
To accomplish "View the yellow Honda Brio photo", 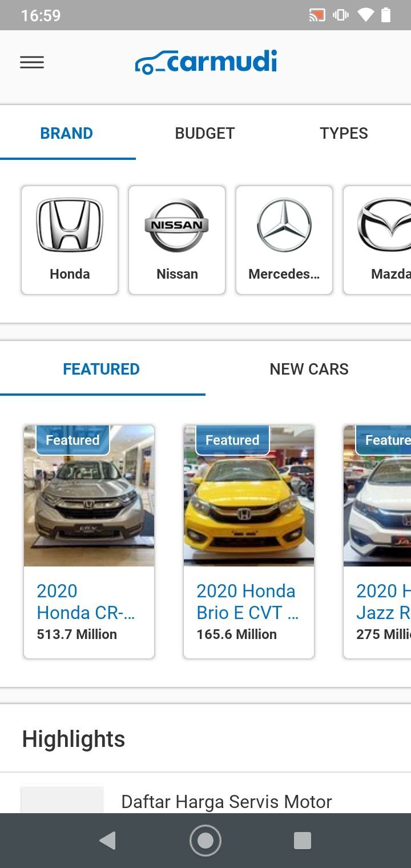I will 249,496.
